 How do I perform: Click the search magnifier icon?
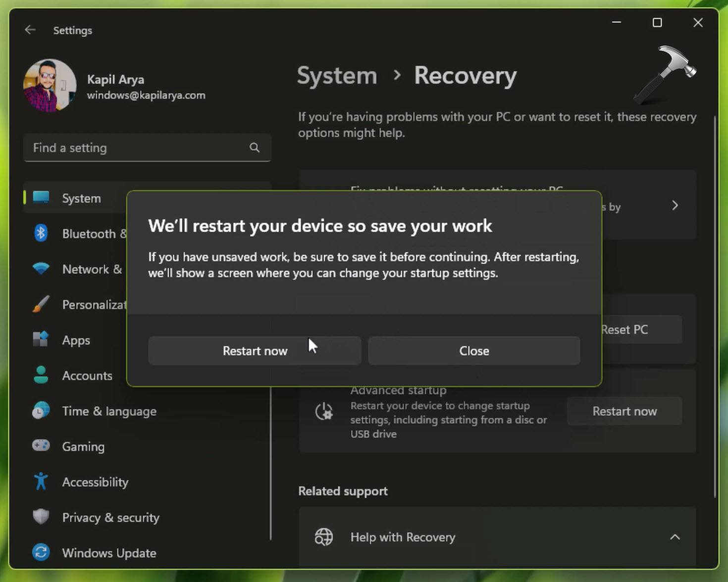(x=255, y=148)
